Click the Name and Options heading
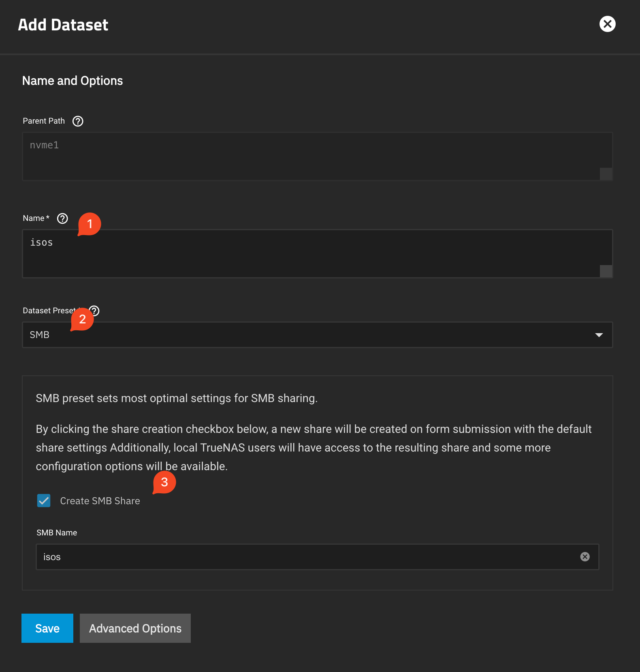The image size is (640, 672). point(73,81)
